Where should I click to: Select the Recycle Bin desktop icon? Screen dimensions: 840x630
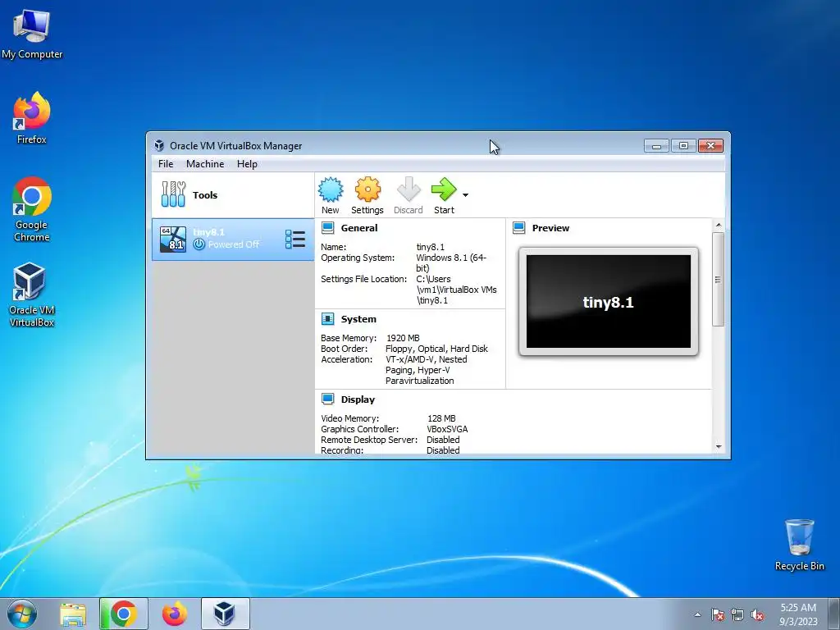point(799,545)
